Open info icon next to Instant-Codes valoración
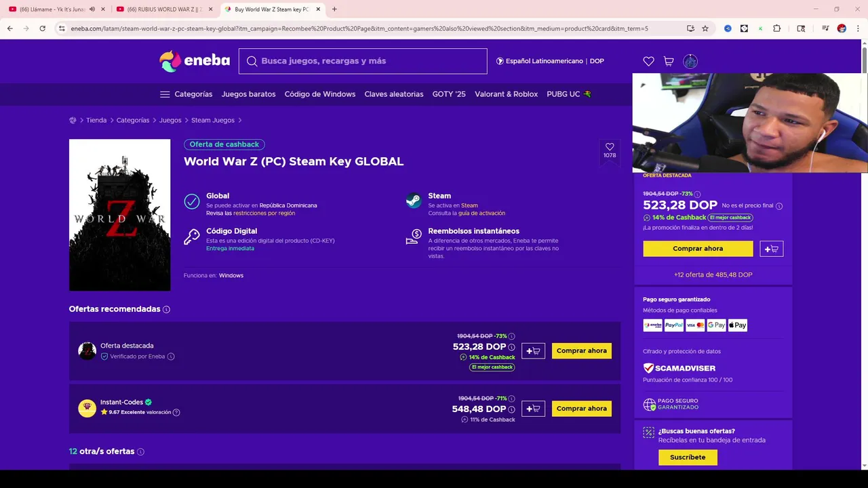Viewport: 868px width, 488px height. point(176,412)
